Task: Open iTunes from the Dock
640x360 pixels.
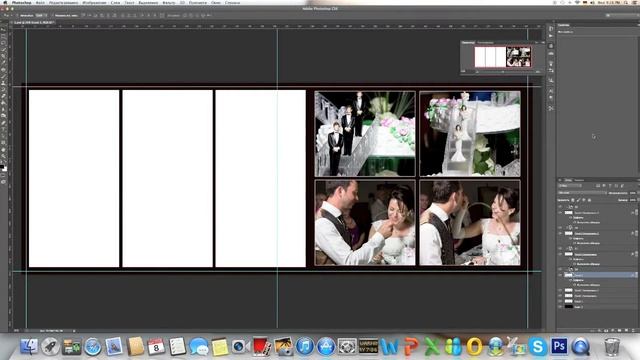Action: tap(304, 347)
